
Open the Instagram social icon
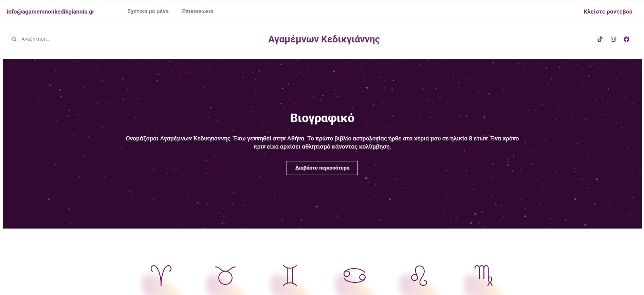point(613,39)
